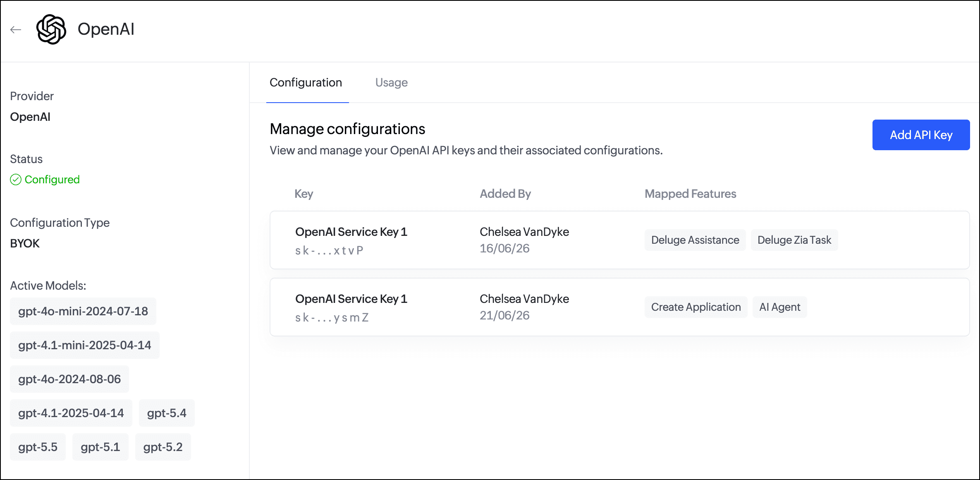The width and height of the screenshot is (980, 480).
Task: Select the gpt-4o-mini-2024-07-18 model chip
Action: point(83,311)
